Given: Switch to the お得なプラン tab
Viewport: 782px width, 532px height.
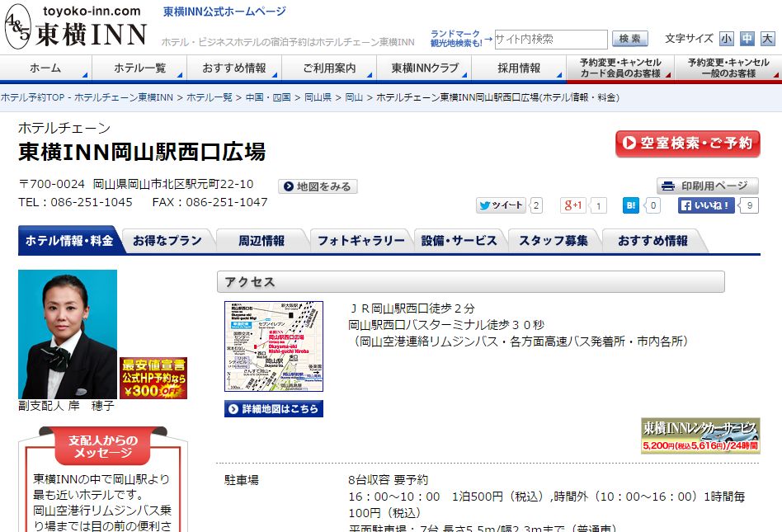Looking at the screenshot, I should pos(167,241).
